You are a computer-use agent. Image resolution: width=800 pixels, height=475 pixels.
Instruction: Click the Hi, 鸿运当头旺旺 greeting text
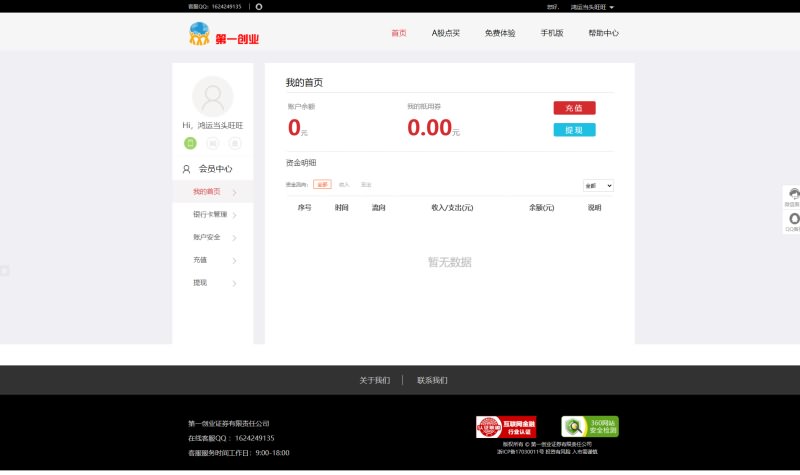click(213, 126)
